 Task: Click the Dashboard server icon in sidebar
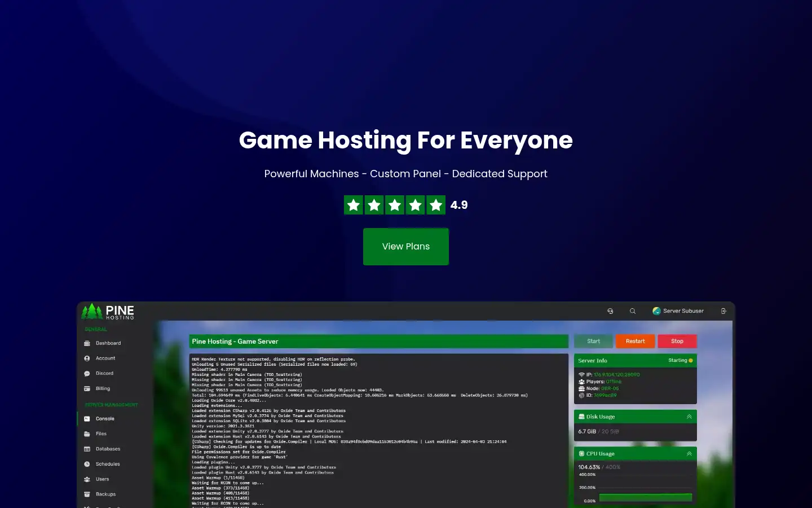(x=87, y=343)
